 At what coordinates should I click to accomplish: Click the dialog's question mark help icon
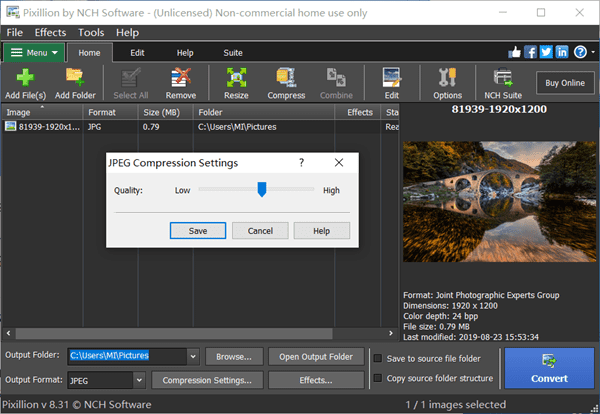[x=302, y=163]
